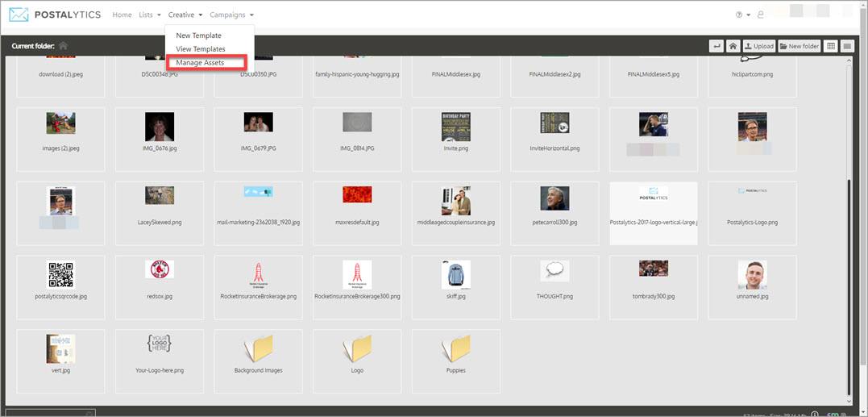The height and width of the screenshot is (417, 868).
Task: Click the page scrollbar up arrow at top right
Action: click(863, 6)
